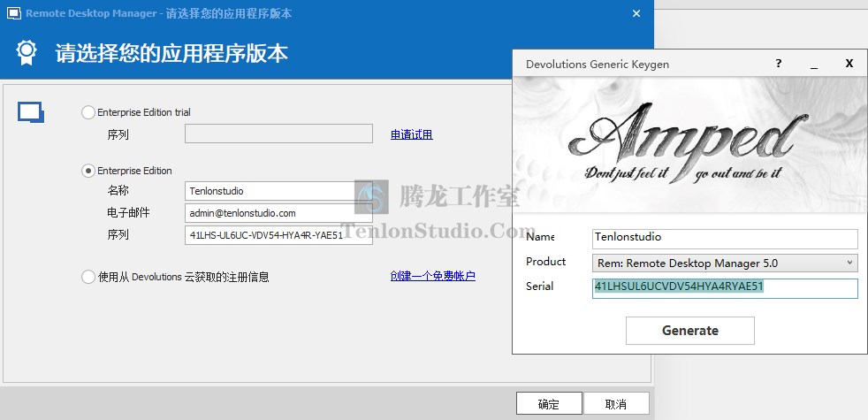
Task: Click the keygen help question mark
Action: [x=779, y=63]
